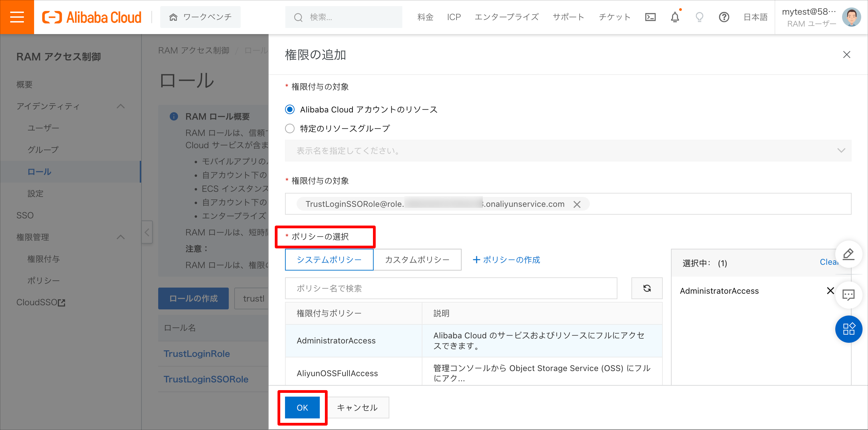The image size is (868, 430).
Task: Select the AliyunOSSFullAccess policy row
Action: pos(474,372)
